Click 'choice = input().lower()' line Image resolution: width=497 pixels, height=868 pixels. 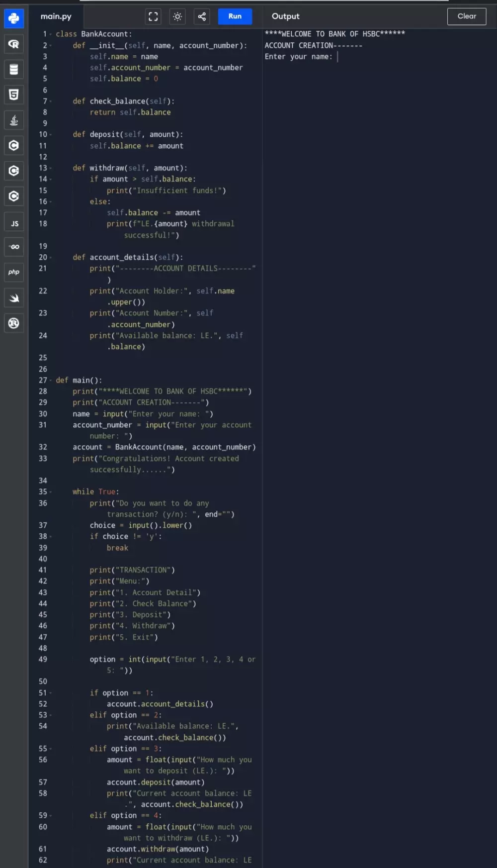click(x=141, y=525)
